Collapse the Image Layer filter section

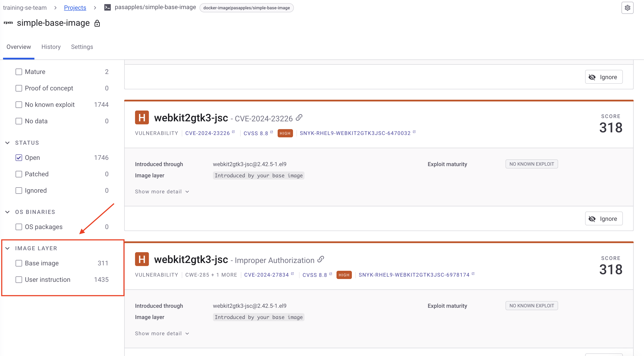pos(8,248)
